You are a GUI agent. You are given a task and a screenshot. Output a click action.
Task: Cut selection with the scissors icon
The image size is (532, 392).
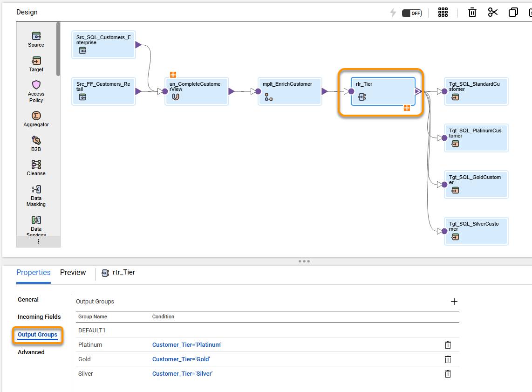493,13
